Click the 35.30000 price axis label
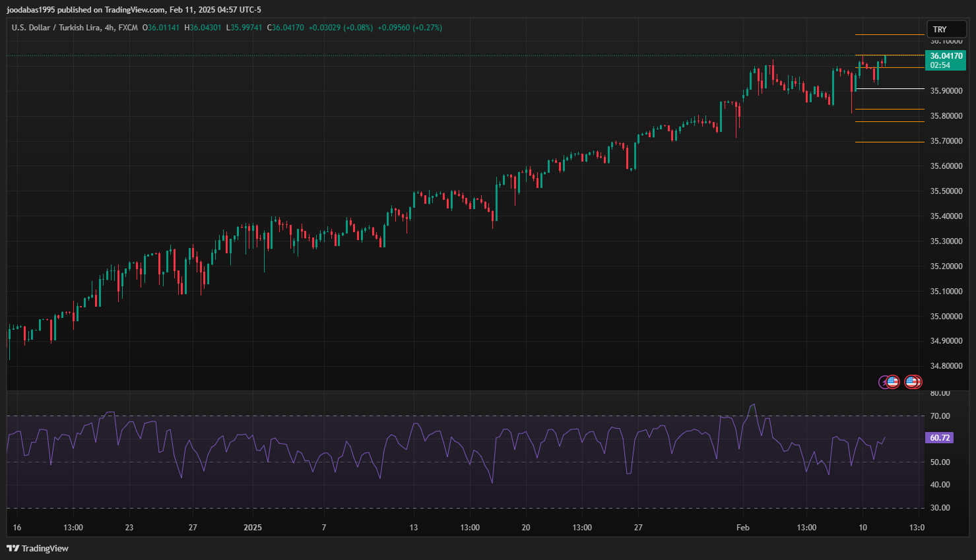The height and width of the screenshot is (560, 976). (x=946, y=241)
